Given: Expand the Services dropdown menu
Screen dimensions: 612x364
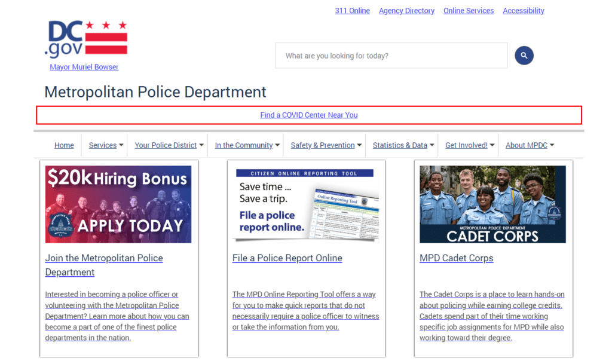Looking at the screenshot, I should [105, 145].
